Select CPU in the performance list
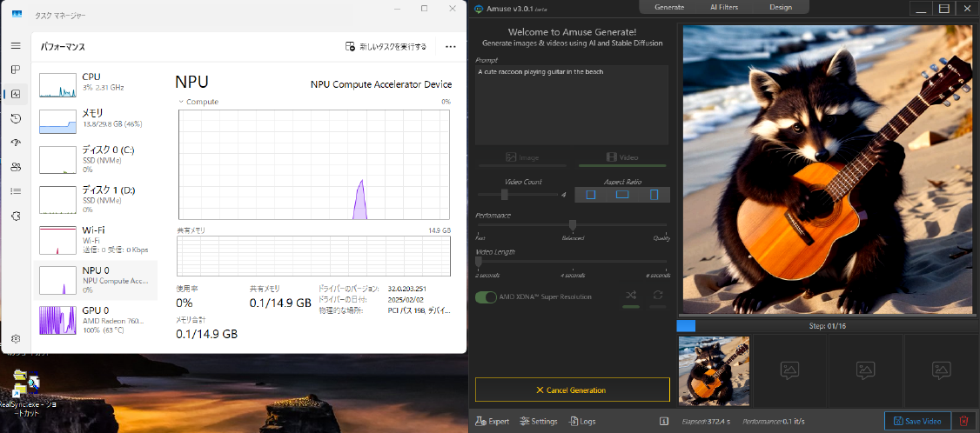The image size is (980, 433). (95, 83)
